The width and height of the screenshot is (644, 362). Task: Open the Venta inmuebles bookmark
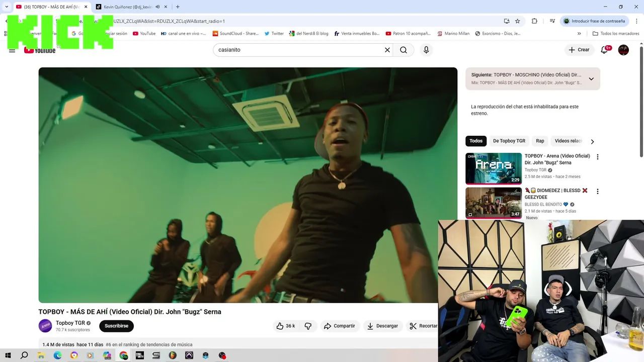[357, 34]
